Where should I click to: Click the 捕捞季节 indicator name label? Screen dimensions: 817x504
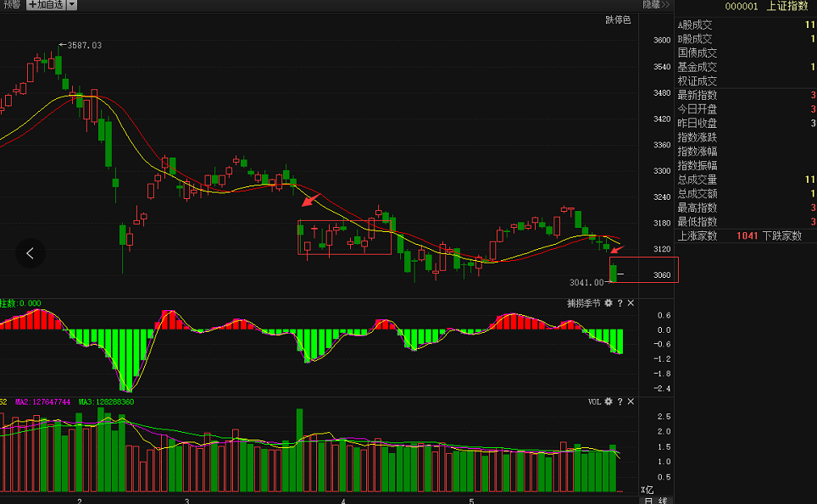pos(583,303)
